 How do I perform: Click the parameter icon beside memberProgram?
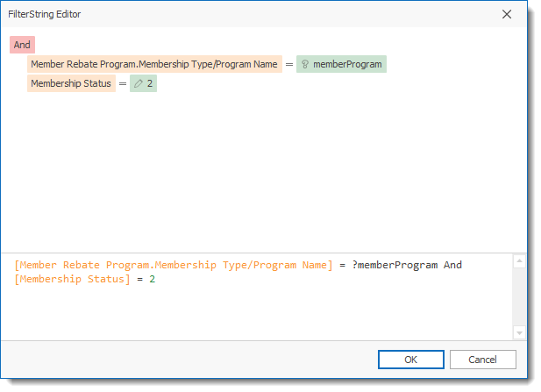[x=305, y=64]
